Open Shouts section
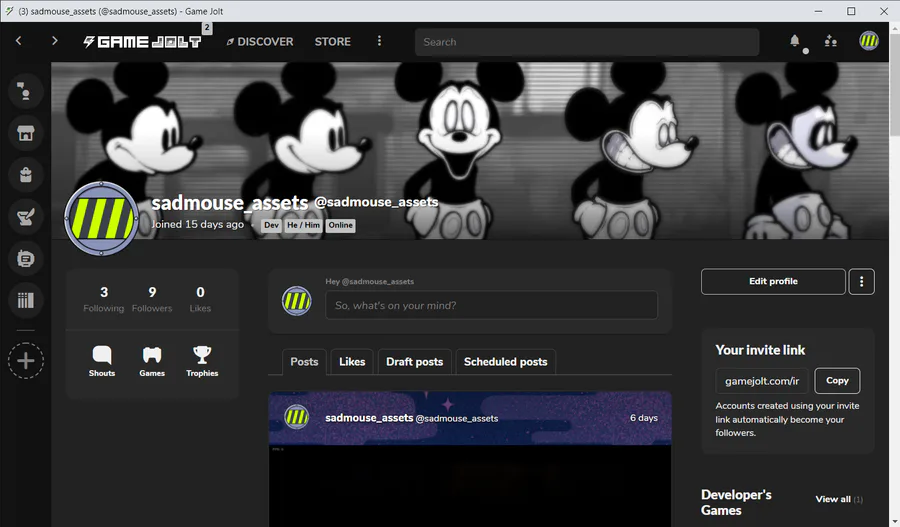The width and height of the screenshot is (900, 527). [x=102, y=362]
